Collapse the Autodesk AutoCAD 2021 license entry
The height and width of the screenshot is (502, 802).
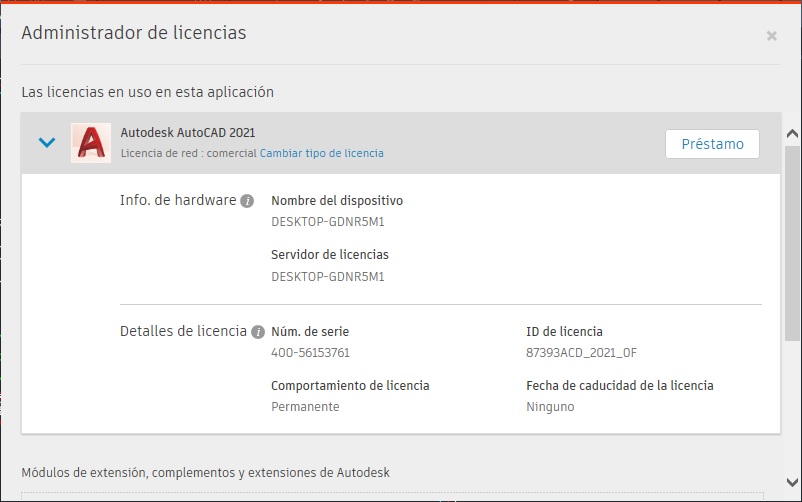click(x=47, y=142)
